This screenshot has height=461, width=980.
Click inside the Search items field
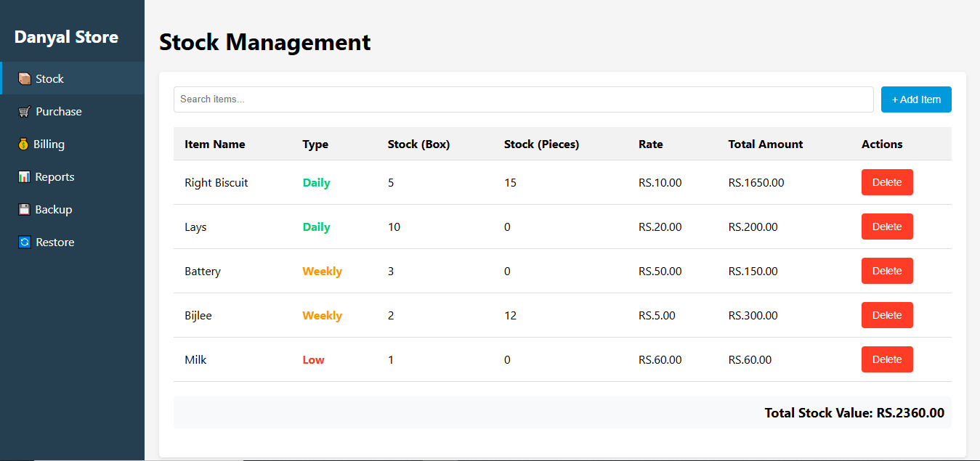click(523, 99)
